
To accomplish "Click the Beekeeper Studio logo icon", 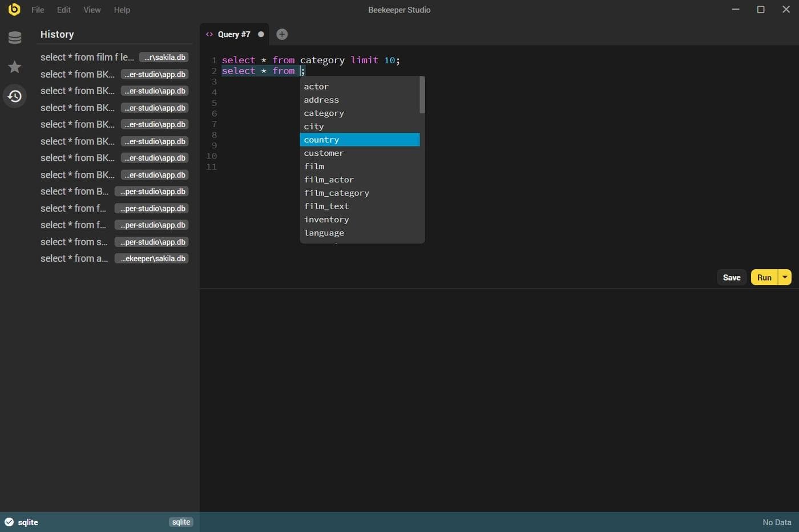I will click(14, 9).
